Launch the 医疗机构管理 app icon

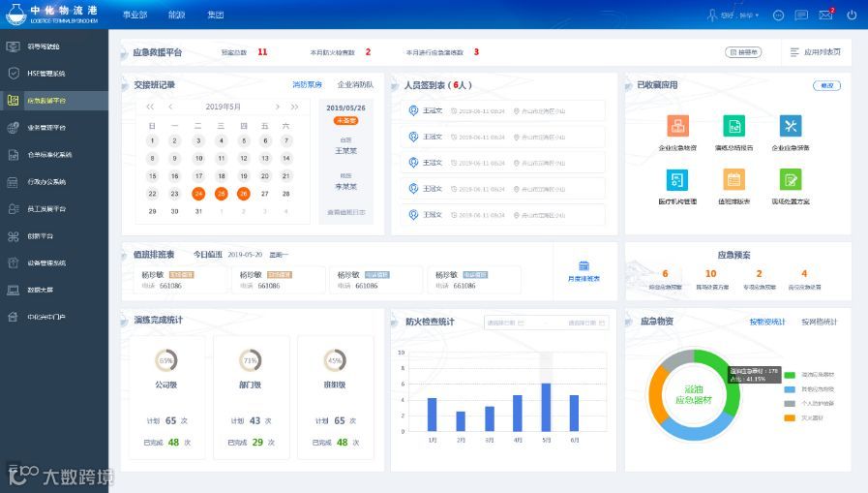677,179
